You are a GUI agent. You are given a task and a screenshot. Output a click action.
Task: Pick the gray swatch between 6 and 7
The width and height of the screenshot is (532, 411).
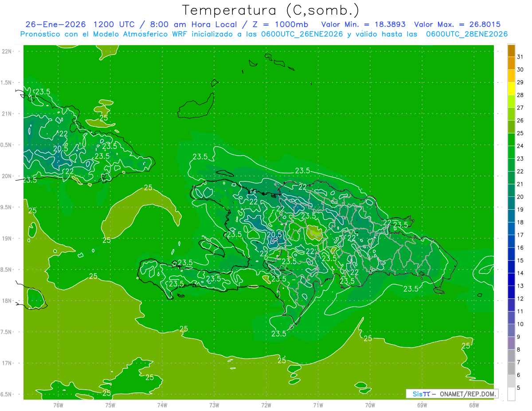[511, 368]
